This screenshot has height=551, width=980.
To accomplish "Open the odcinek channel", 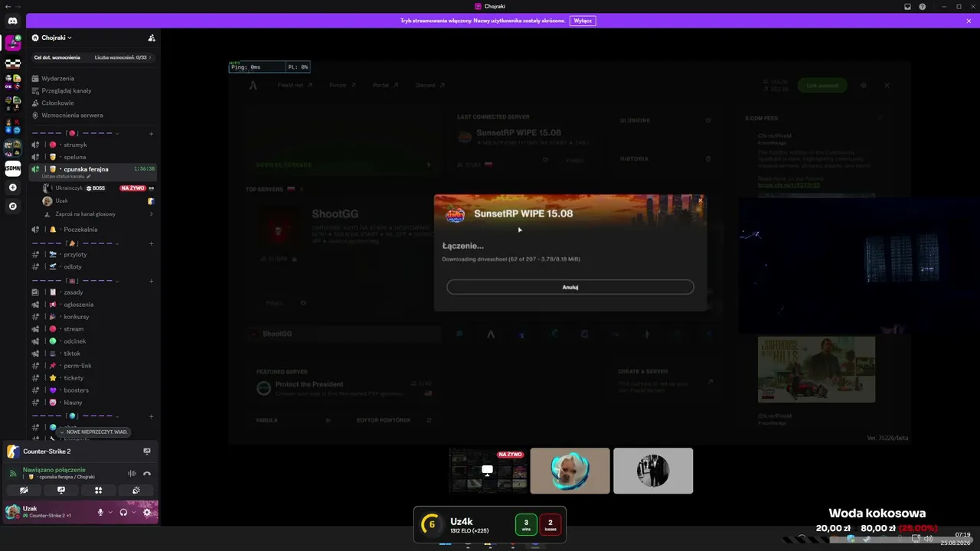I will point(93,341).
